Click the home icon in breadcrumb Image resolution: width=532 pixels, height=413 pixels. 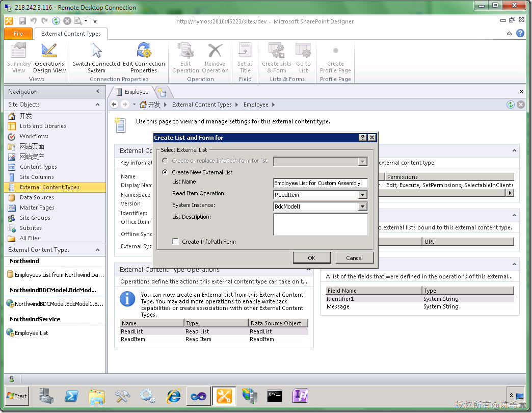tap(143, 105)
